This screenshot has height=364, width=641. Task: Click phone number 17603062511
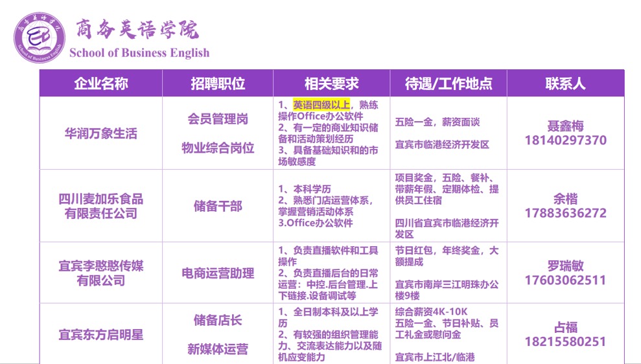pos(565,280)
